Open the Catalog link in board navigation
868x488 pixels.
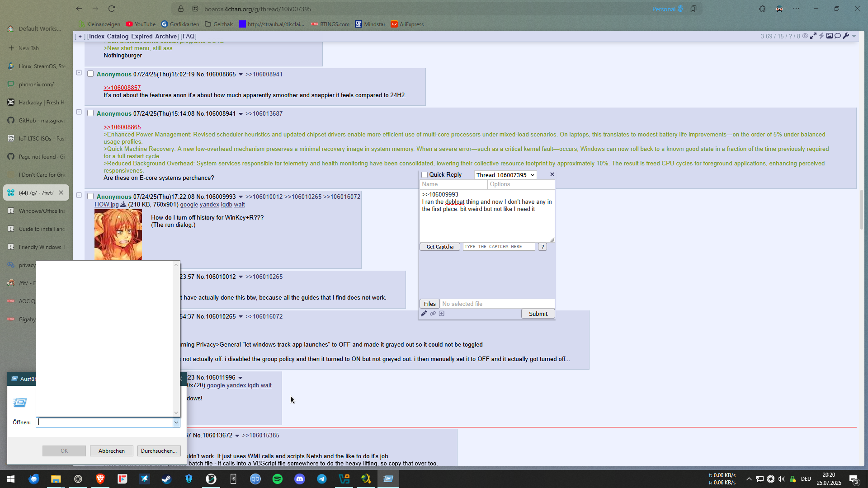118,36
